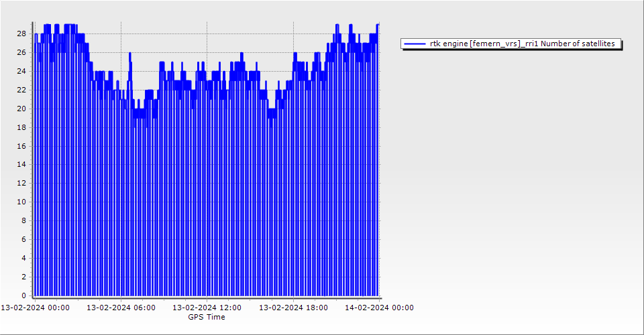Click the y-axis value 10
Image resolution: width=644 pixels, height=335 pixels.
[21, 202]
